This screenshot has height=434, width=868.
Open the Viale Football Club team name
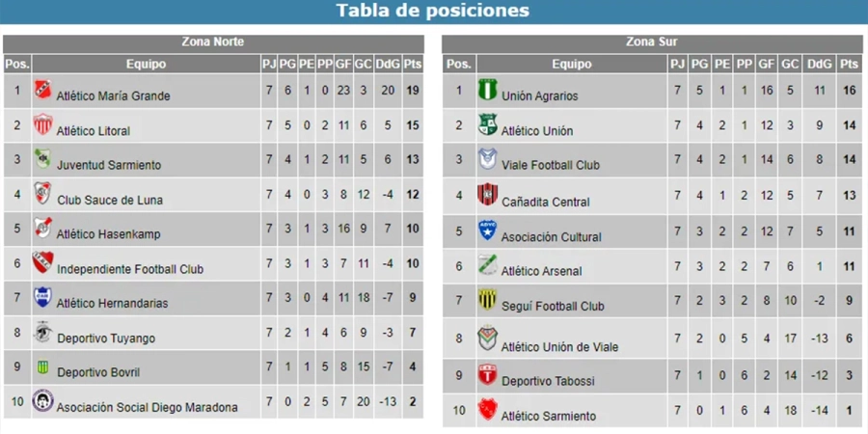coord(551,165)
